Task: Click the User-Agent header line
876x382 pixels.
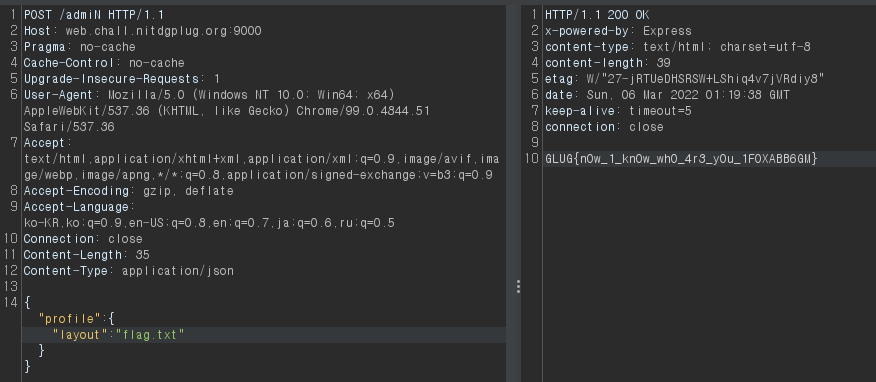Action: (210, 94)
